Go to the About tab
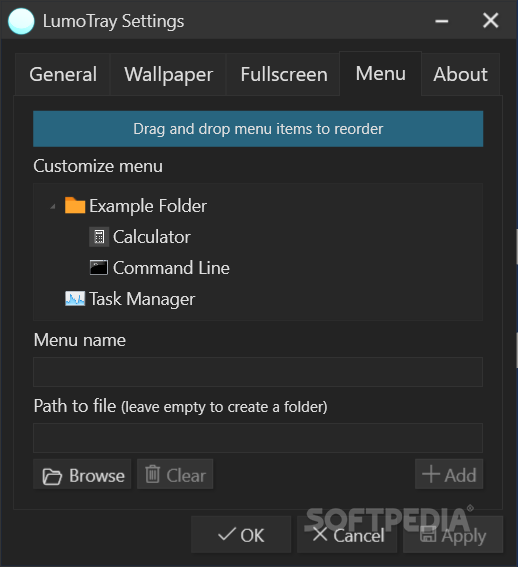The image size is (518, 567). pos(460,74)
